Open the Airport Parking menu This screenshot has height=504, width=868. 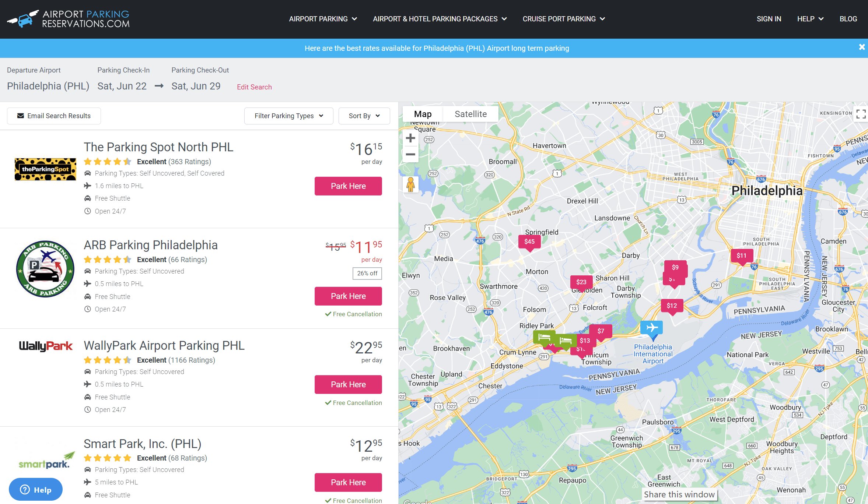click(x=323, y=19)
